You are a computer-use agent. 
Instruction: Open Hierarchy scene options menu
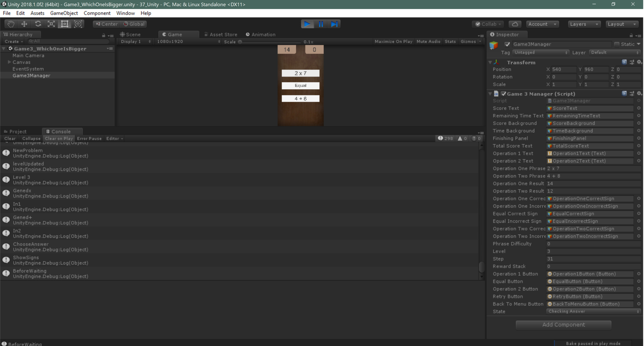point(110,48)
